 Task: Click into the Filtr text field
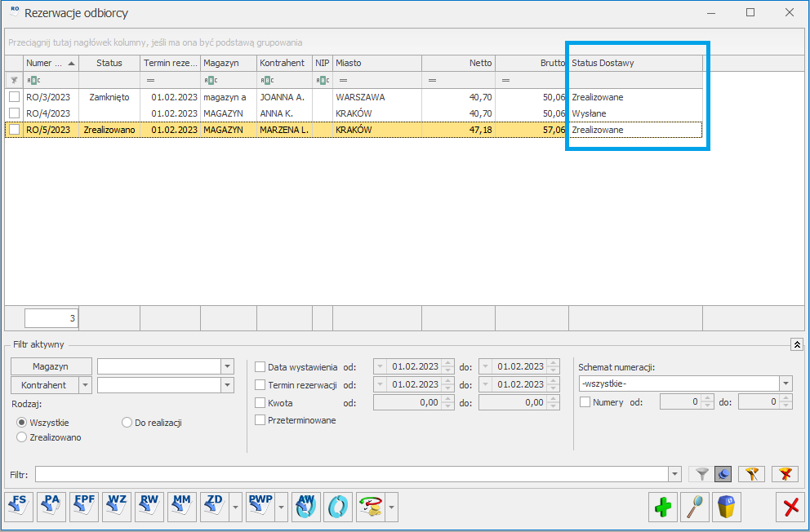point(352,474)
